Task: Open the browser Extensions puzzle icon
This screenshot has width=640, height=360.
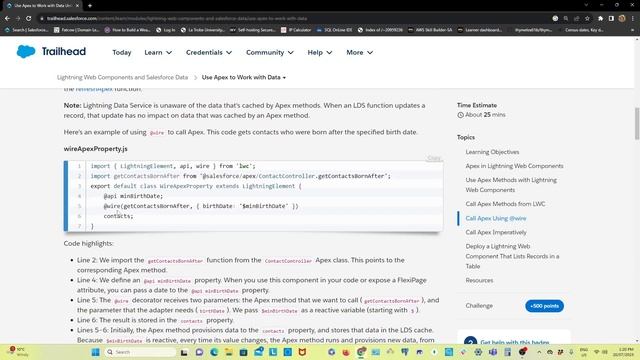Action: click(600, 18)
